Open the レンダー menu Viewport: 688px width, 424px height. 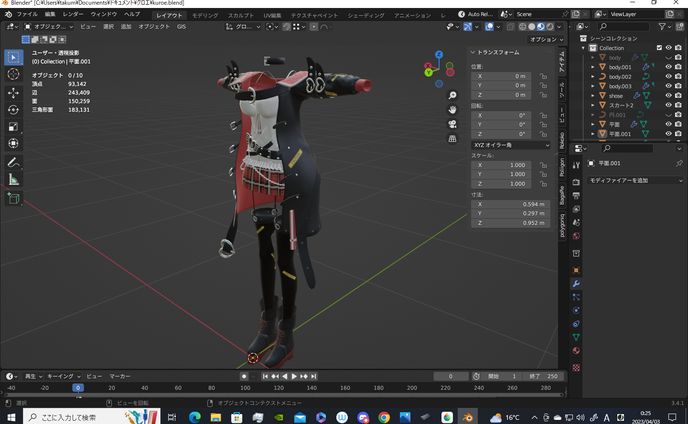point(73,14)
